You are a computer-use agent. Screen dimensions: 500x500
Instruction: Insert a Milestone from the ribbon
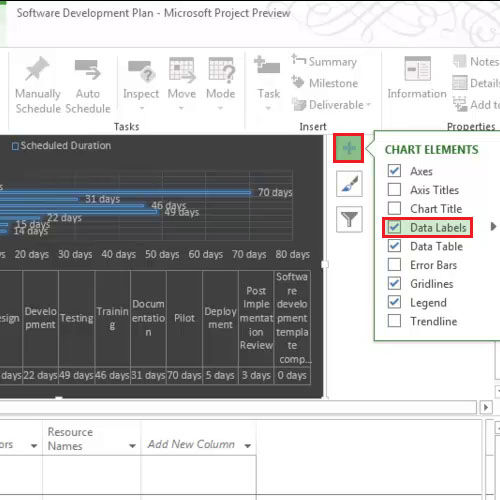pyautogui.click(x=325, y=83)
